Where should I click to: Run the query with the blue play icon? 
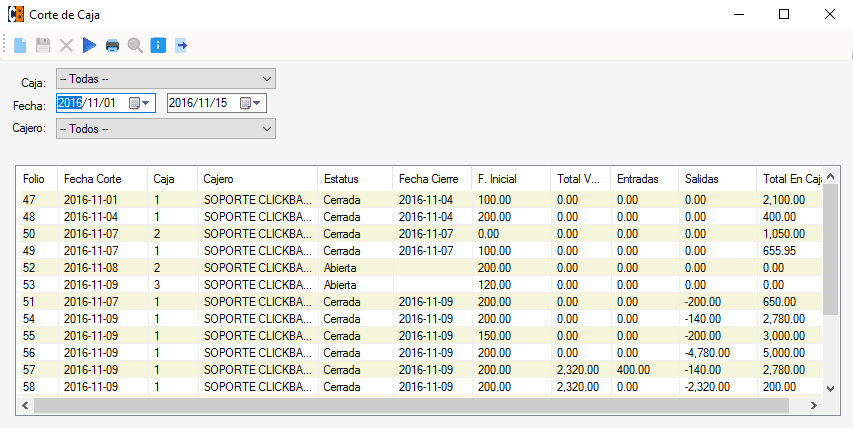(89, 45)
